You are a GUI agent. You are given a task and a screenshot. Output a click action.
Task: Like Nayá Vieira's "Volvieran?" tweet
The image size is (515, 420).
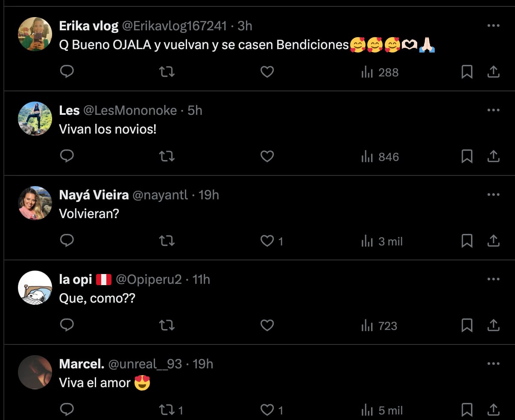tap(267, 241)
